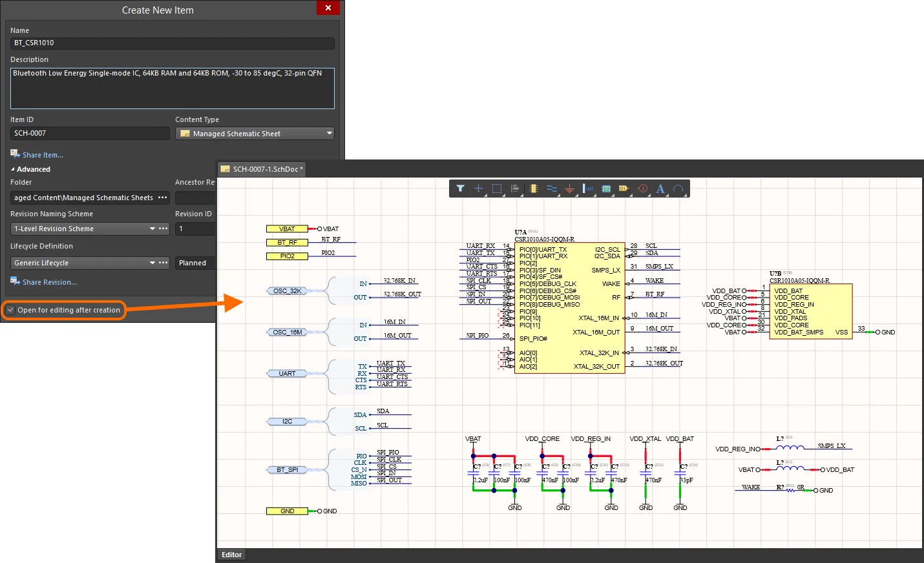The width and height of the screenshot is (924, 563).
Task: Select the Place Part component icon
Action: 533,189
